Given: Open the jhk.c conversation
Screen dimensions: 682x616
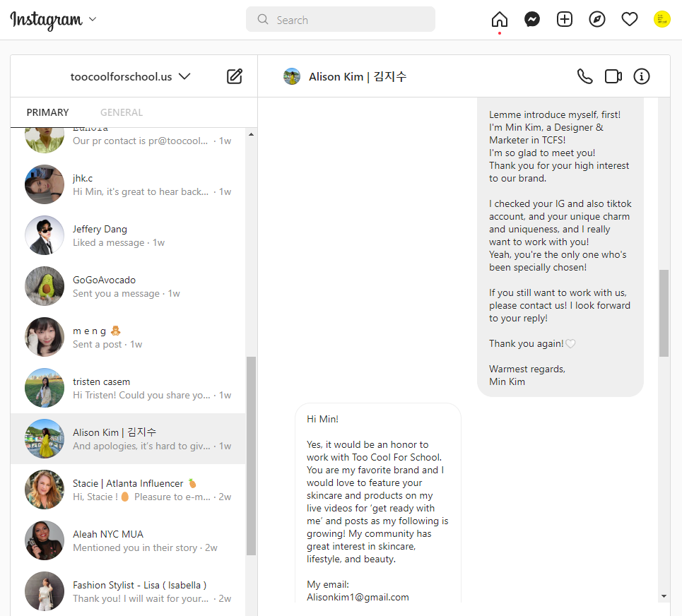Looking at the screenshot, I should 129,184.
